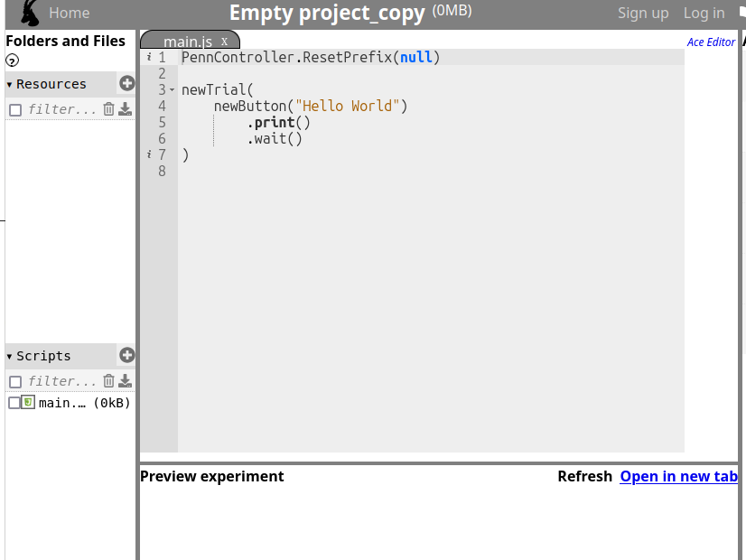
Task: Click the Resources trash delete icon
Action: pos(108,109)
